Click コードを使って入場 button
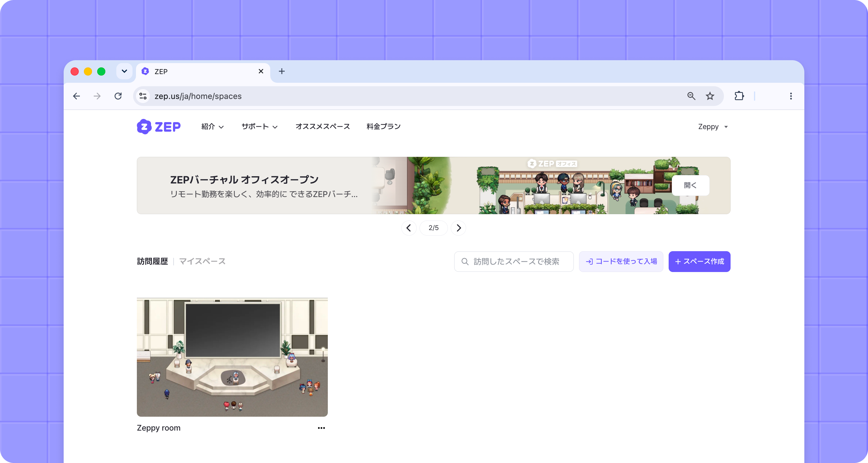 click(x=621, y=262)
